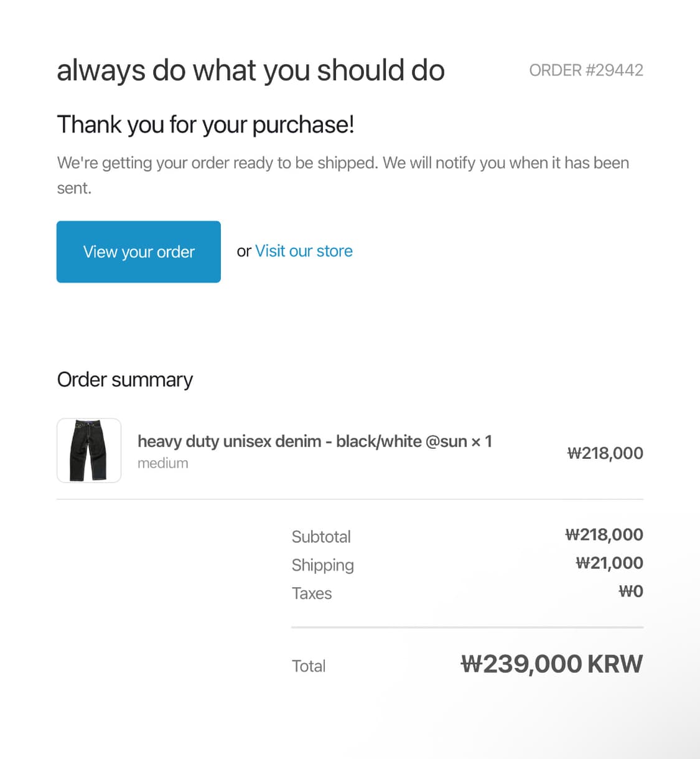
Task: Click the 'Thank you for your purchase!' heading
Action: [205, 125]
